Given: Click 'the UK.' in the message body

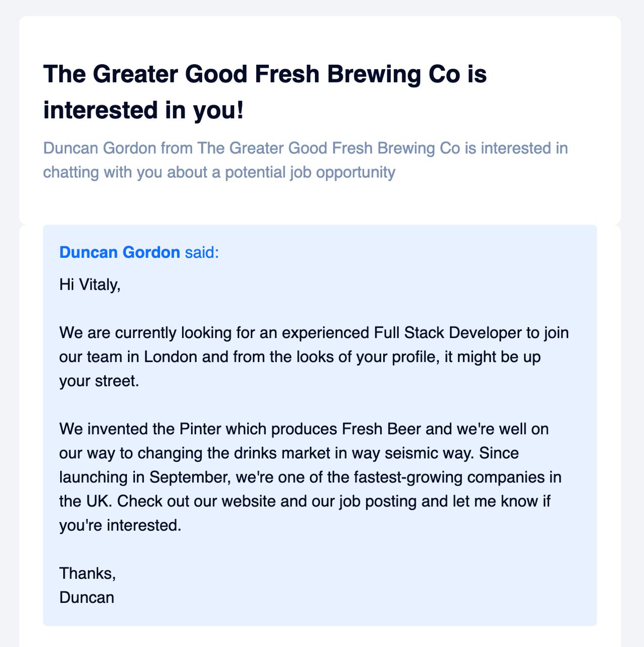Looking at the screenshot, I should (86, 501).
